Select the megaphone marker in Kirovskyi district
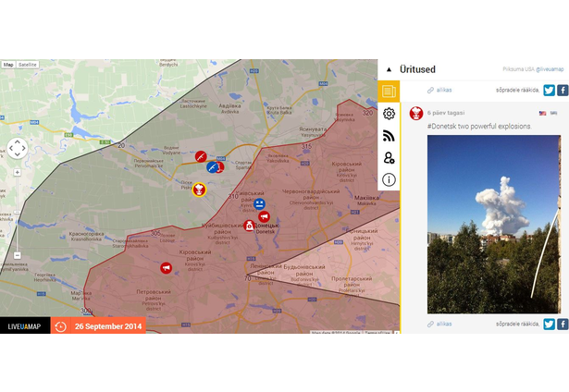Screen dimensions: 569x392 [167, 268]
